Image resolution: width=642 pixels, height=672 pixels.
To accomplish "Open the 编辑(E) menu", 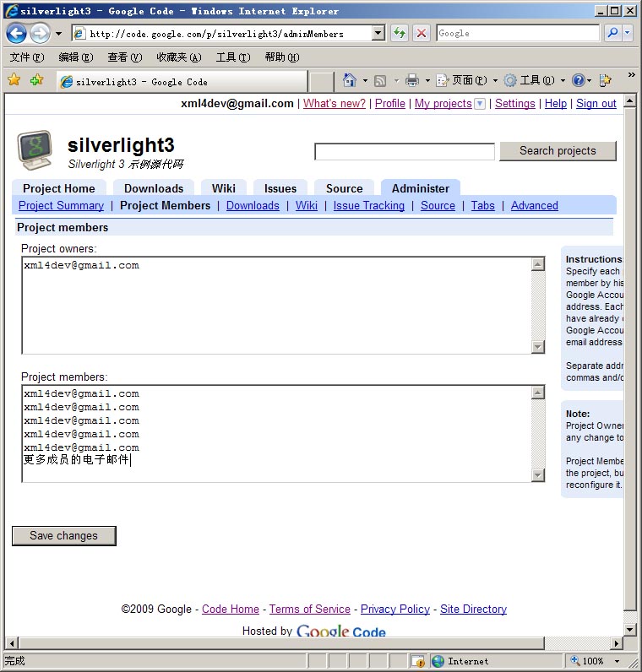I will [76, 57].
